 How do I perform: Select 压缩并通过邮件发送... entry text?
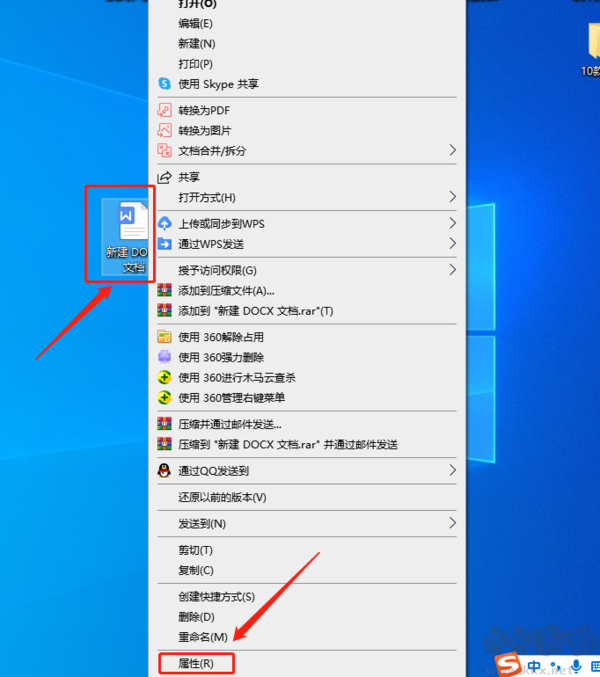coord(230,424)
